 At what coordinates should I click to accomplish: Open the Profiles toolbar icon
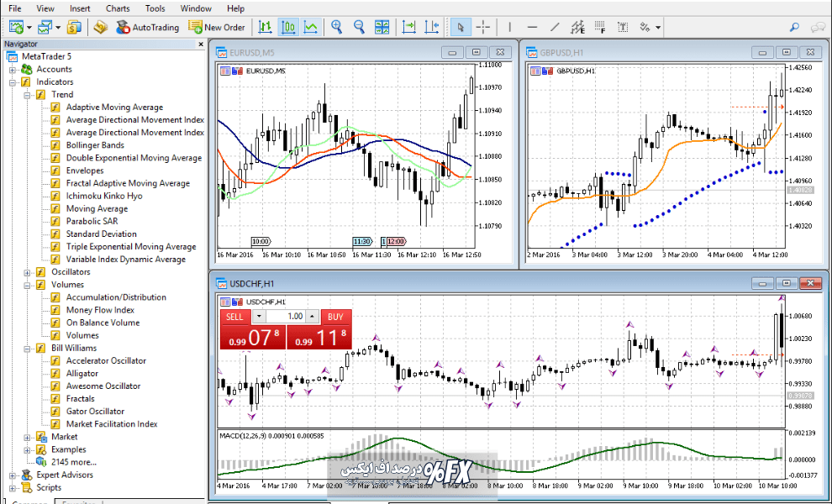(x=45, y=27)
